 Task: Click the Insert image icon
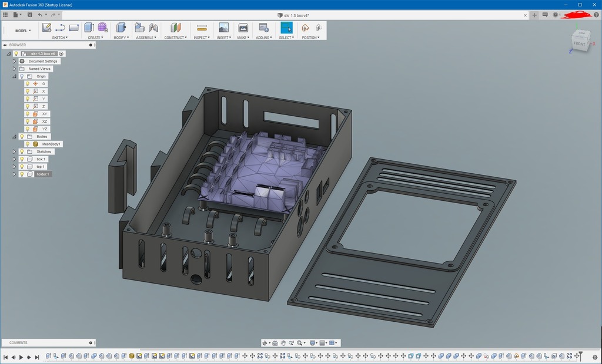(223, 28)
